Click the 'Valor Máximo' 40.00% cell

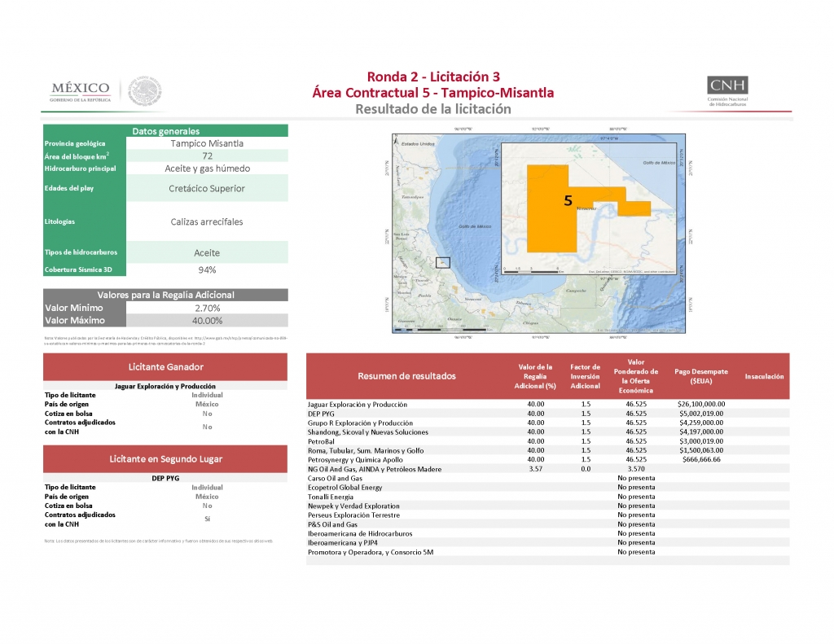click(x=207, y=321)
